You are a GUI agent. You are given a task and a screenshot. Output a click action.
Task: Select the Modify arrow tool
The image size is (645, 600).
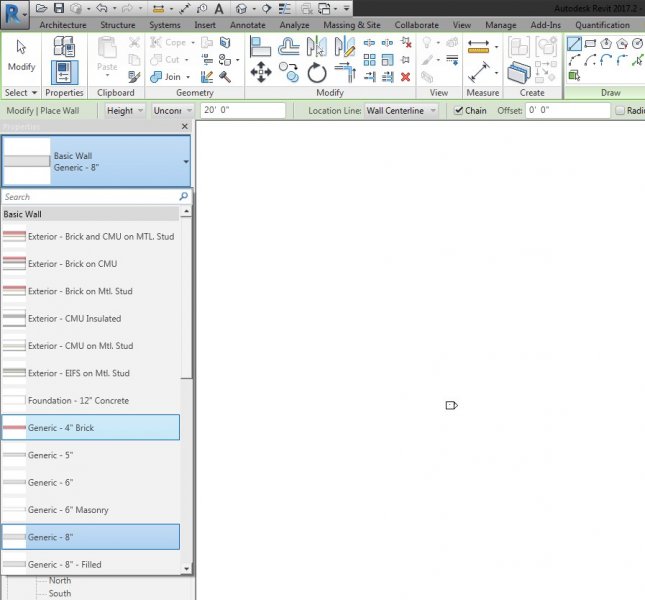[21, 56]
